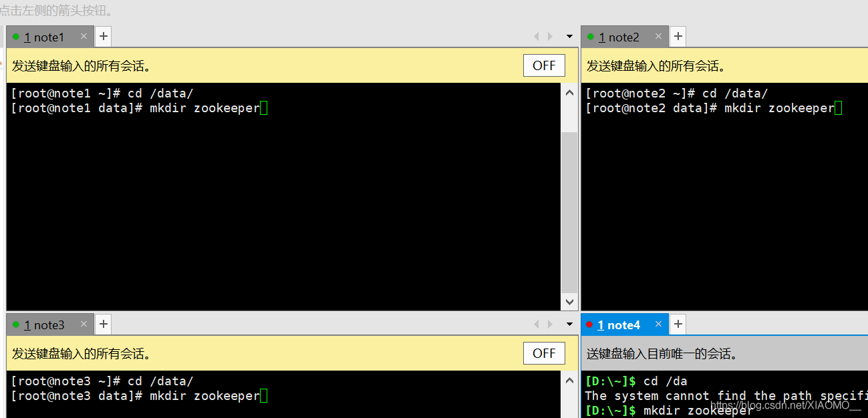
Task: Close the note1 tab
Action: coord(84,37)
